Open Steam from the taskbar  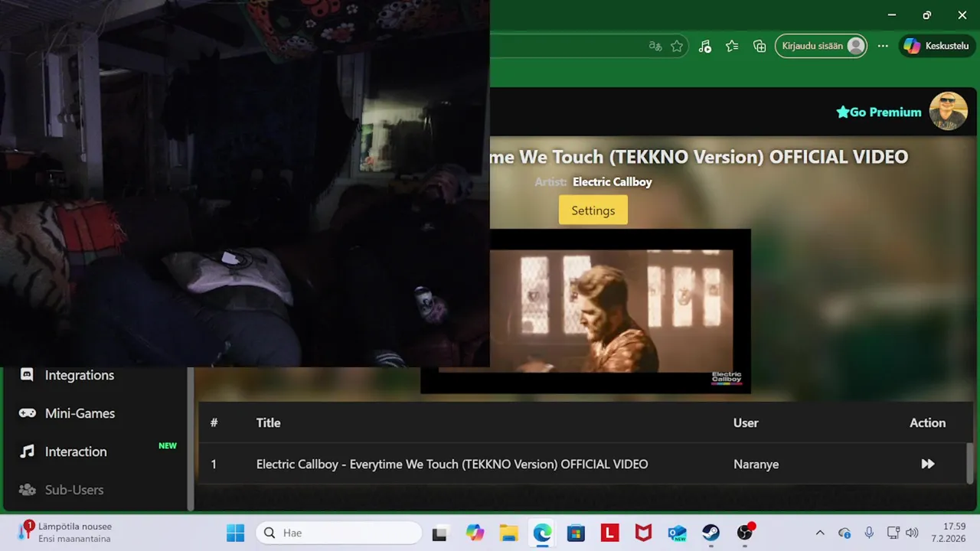(x=710, y=533)
